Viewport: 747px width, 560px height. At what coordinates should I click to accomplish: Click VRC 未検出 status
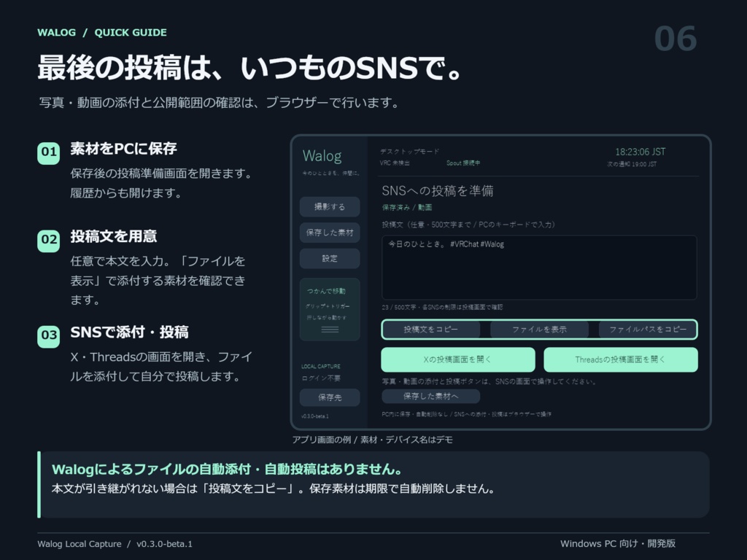coord(395,163)
